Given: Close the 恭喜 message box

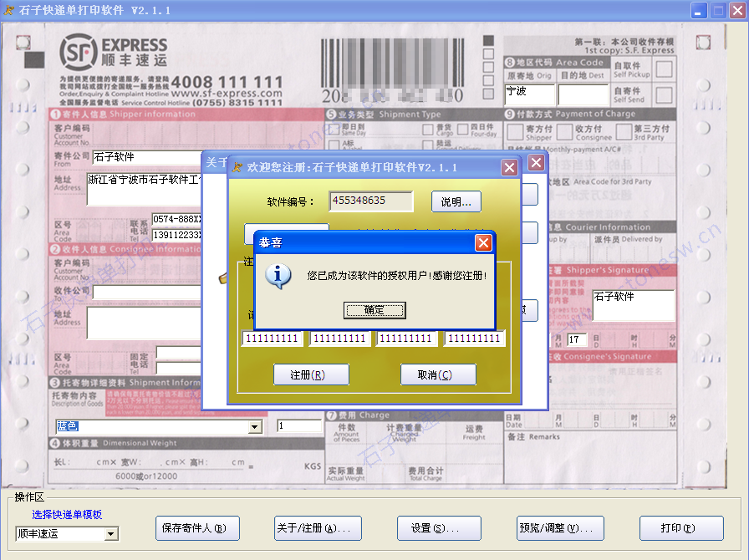Looking at the screenshot, I should click(483, 242).
